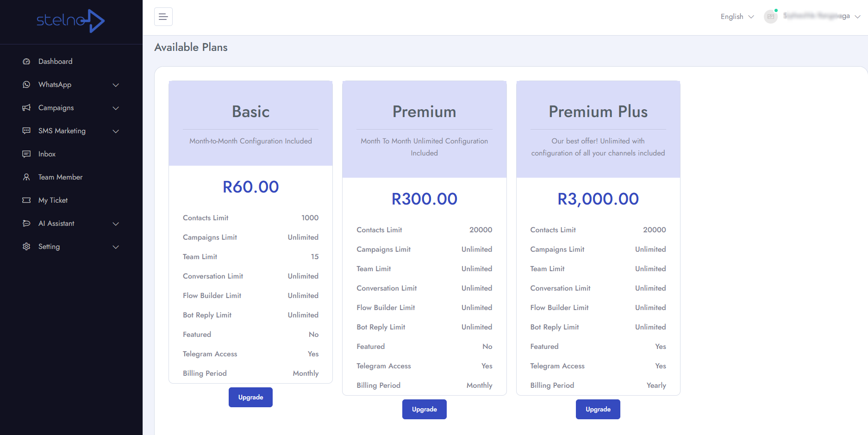Click the Stelno logo
Viewport: 868px width, 435px height.
(x=71, y=21)
